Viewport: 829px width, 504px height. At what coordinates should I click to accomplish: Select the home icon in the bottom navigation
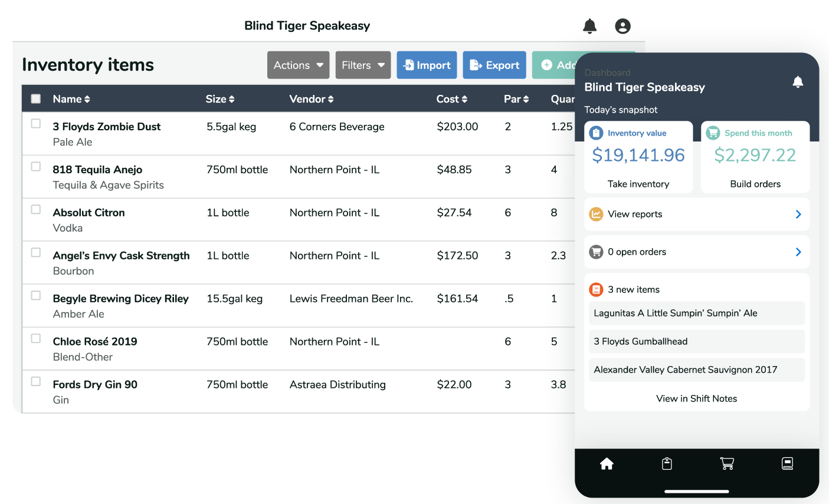click(607, 464)
